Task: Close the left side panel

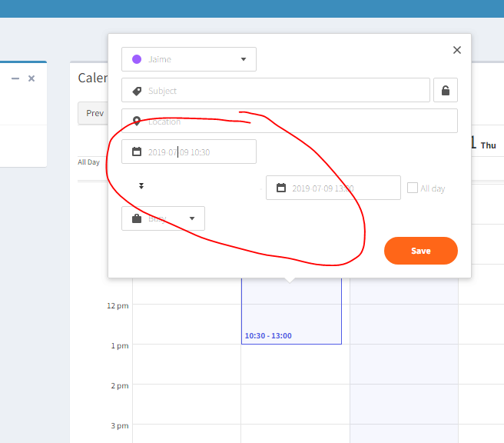Action: [x=31, y=78]
